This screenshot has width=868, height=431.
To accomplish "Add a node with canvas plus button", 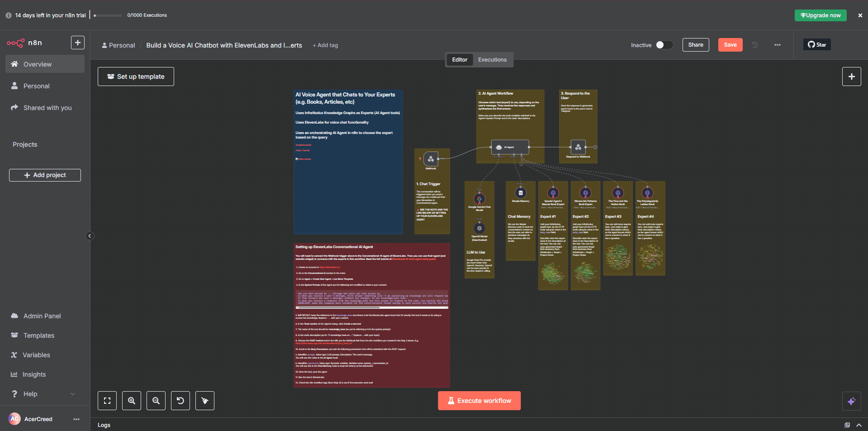I will 851,77.
